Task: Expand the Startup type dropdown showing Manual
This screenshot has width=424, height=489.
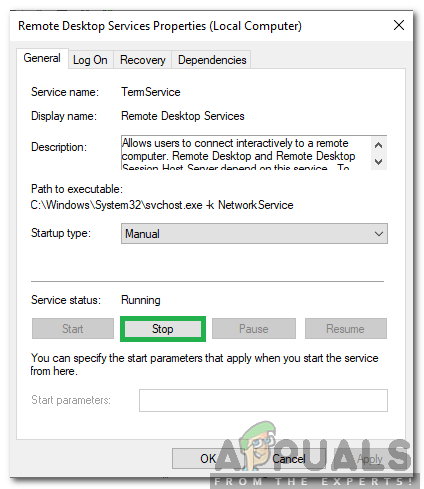Action: [x=254, y=234]
